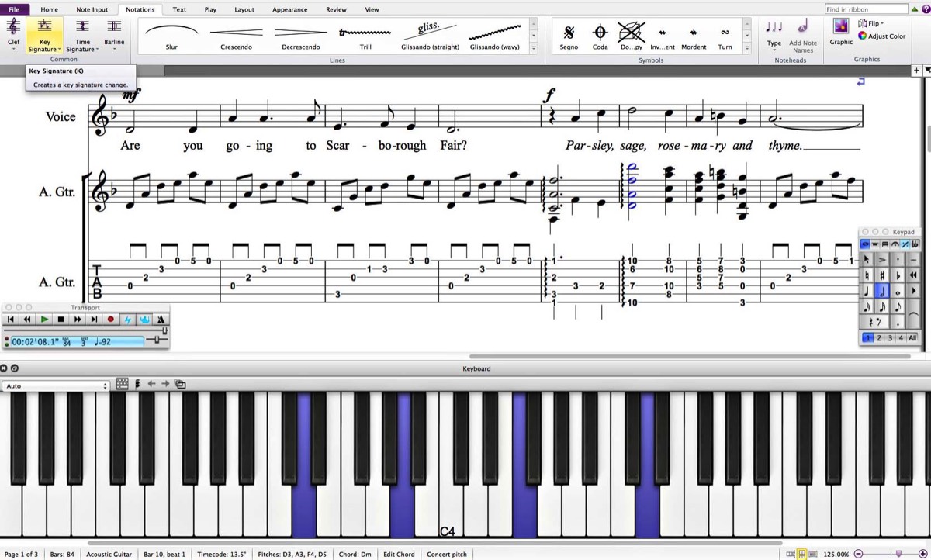
Task: Toggle Live Tempo lightning button in Transport
Action: (x=127, y=319)
